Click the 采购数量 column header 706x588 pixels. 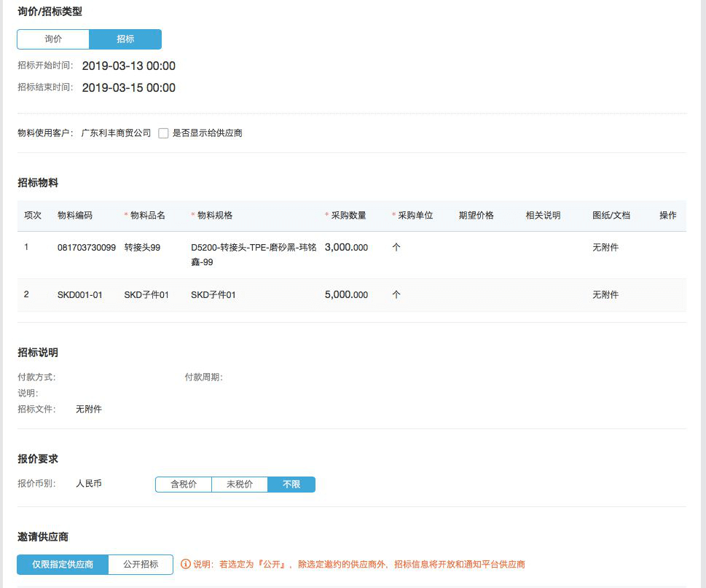348,216
